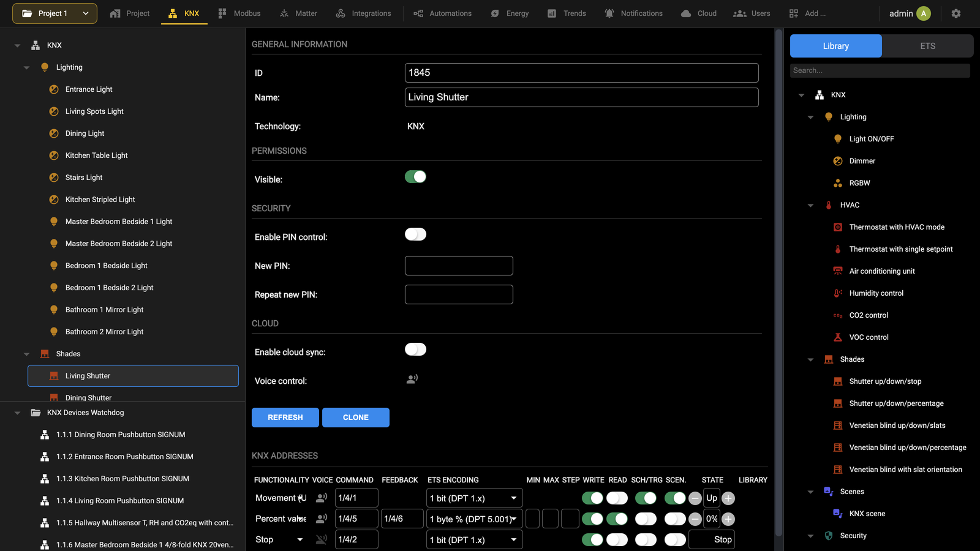
Task: Click the REFRESH button
Action: pyautogui.click(x=285, y=418)
